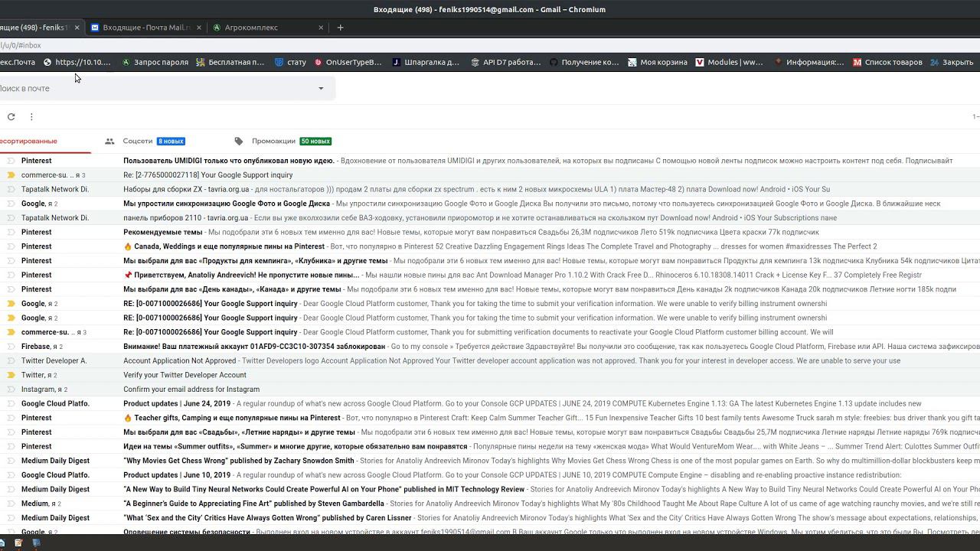980x551 pixels.
Task: Open the Моя корзина bookmark
Action: [656, 63]
